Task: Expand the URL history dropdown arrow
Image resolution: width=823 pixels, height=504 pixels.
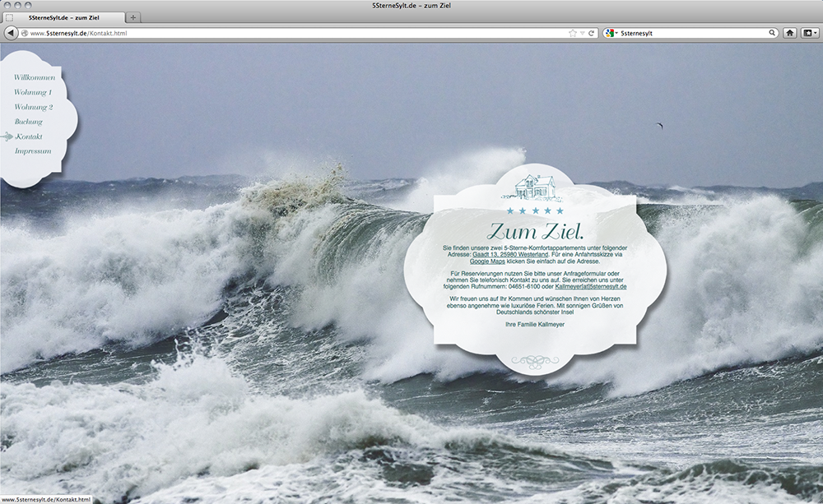Action: pos(582,33)
